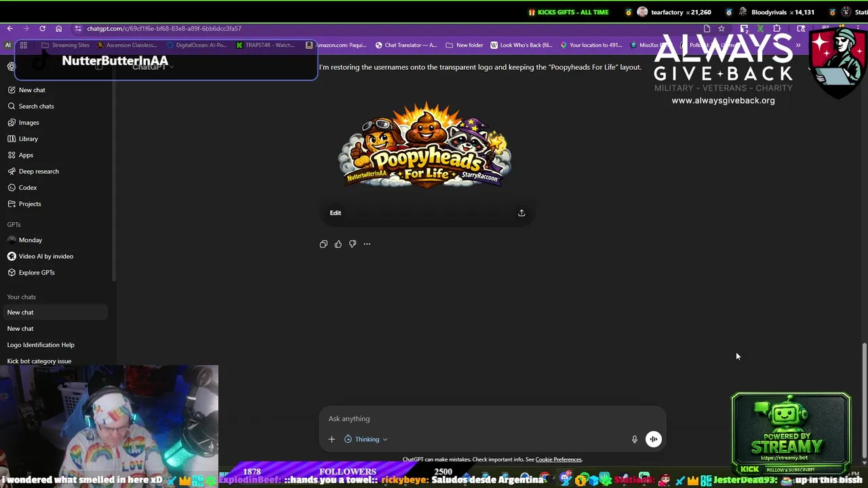Go back with the browser back arrow
The width and height of the screenshot is (868, 488).
click(x=9, y=28)
